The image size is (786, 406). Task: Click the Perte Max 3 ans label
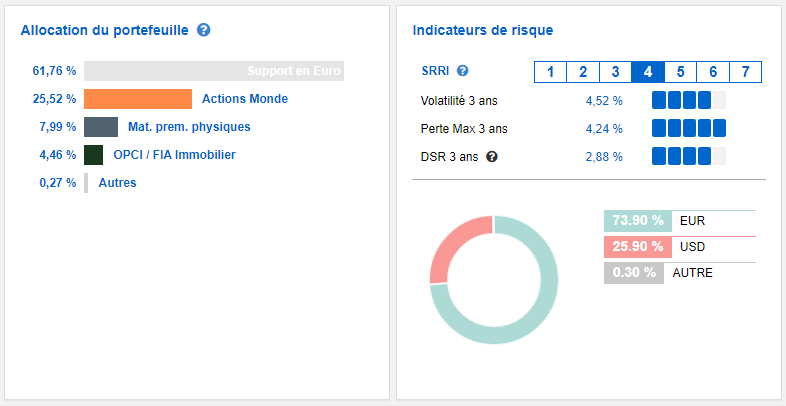point(464,129)
